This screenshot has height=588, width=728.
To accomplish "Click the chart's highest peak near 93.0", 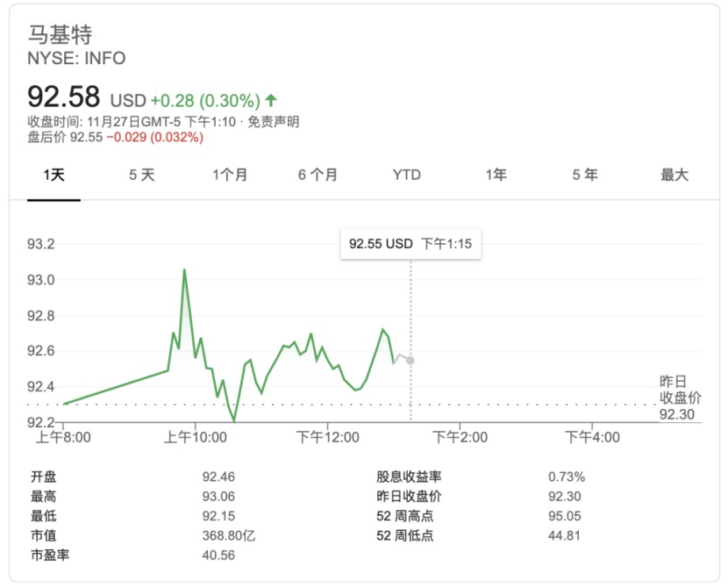I will pos(184,270).
